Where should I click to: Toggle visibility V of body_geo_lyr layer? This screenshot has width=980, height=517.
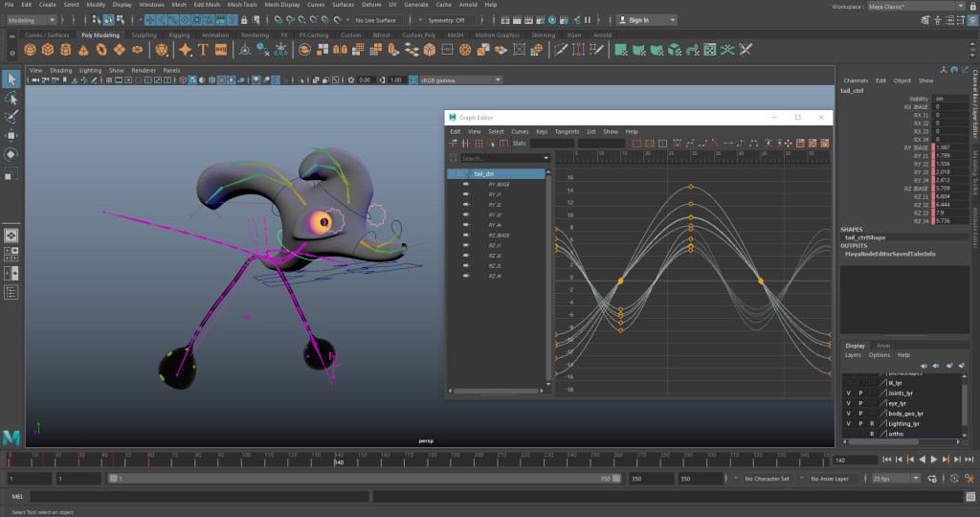click(x=848, y=414)
